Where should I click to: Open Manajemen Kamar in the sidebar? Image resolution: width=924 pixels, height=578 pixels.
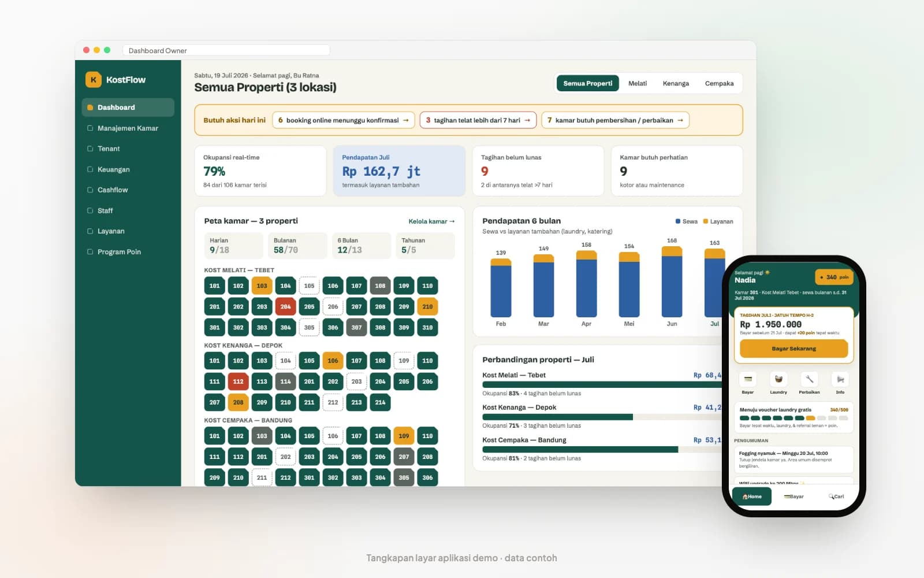point(128,128)
